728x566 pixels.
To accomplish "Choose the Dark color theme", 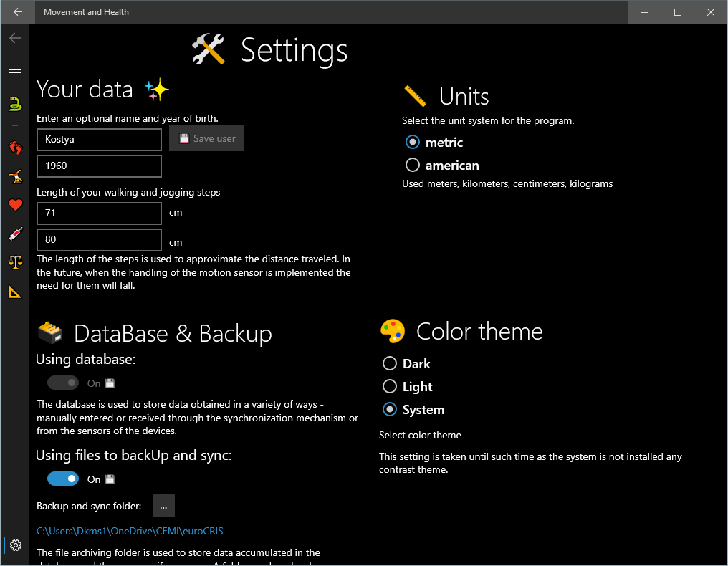I will [390, 364].
